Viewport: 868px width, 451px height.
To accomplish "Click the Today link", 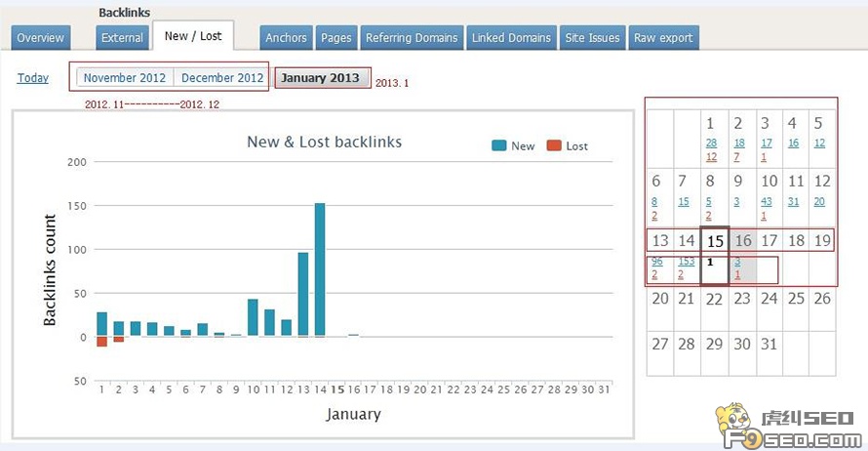I will point(33,78).
